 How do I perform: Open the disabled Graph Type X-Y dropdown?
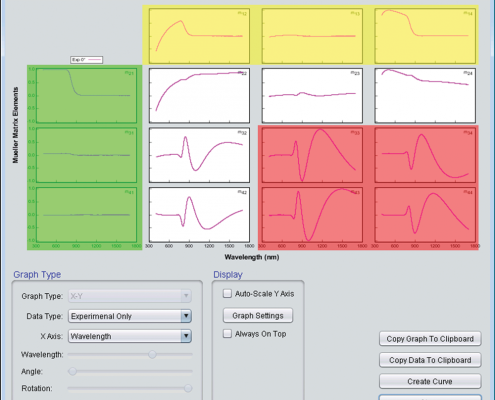pyautogui.click(x=130, y=296)
